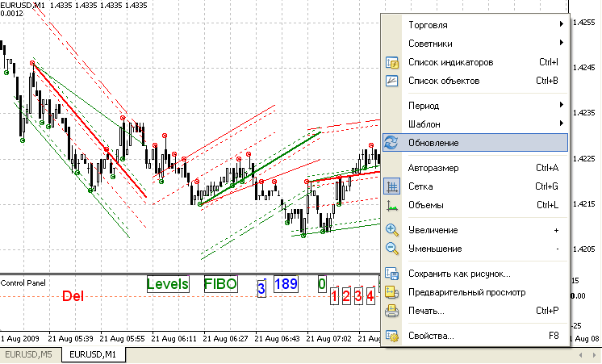This screenshot has width=602, height=364.
Task: Click the Сохранить как рисунок save icon
Action: (392, 274)
